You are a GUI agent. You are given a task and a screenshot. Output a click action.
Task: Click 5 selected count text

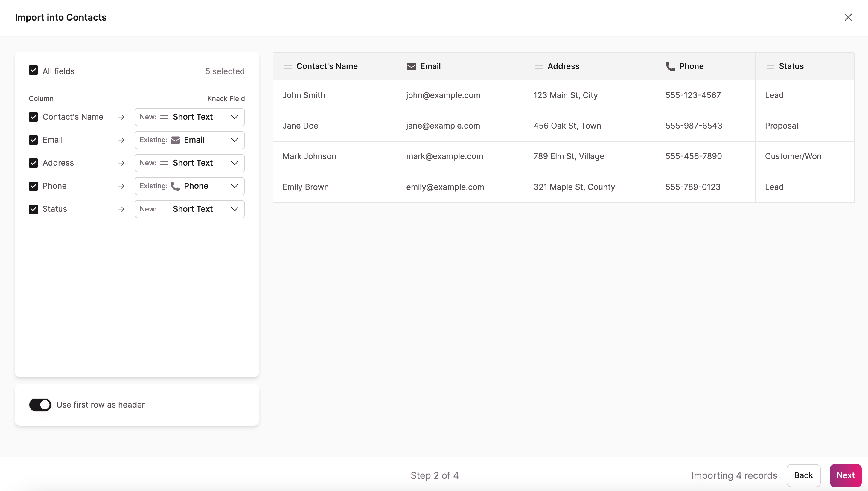click(x=225, y=71)
